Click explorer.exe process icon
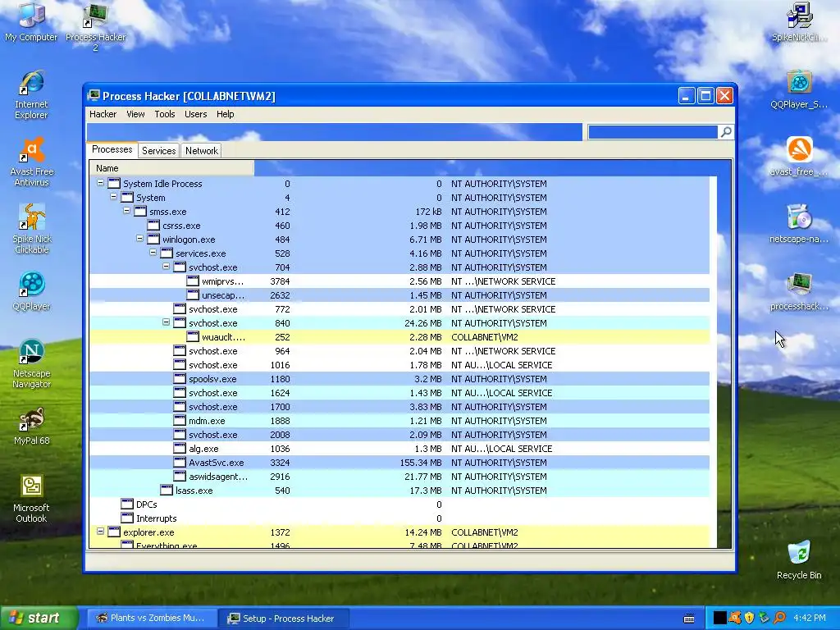 [114, 532]
